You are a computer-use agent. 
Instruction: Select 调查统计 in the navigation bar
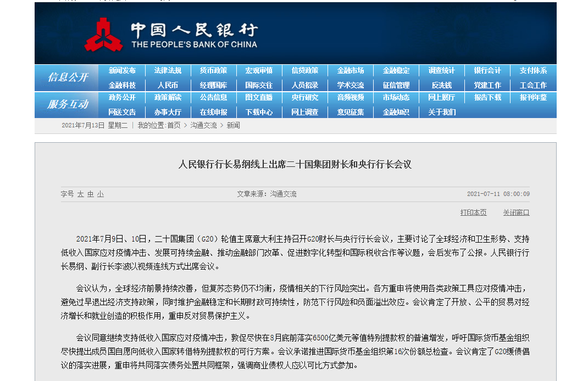pos(442,71)
